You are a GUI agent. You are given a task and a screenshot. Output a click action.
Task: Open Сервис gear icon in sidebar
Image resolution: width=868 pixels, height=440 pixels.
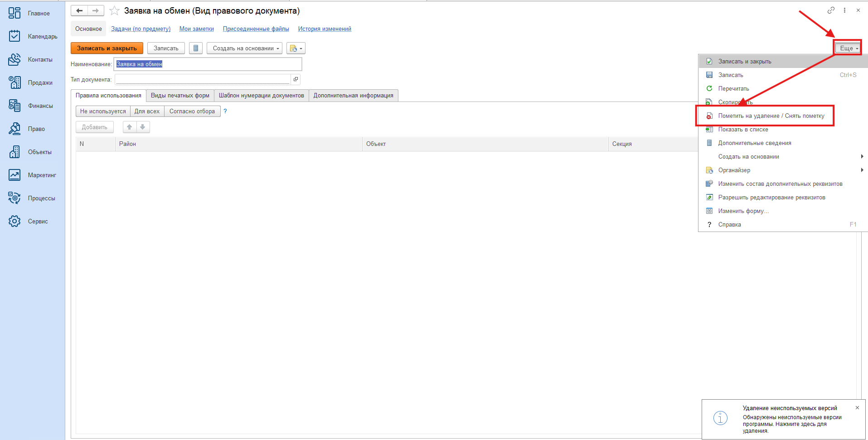[x=15, y=221]
